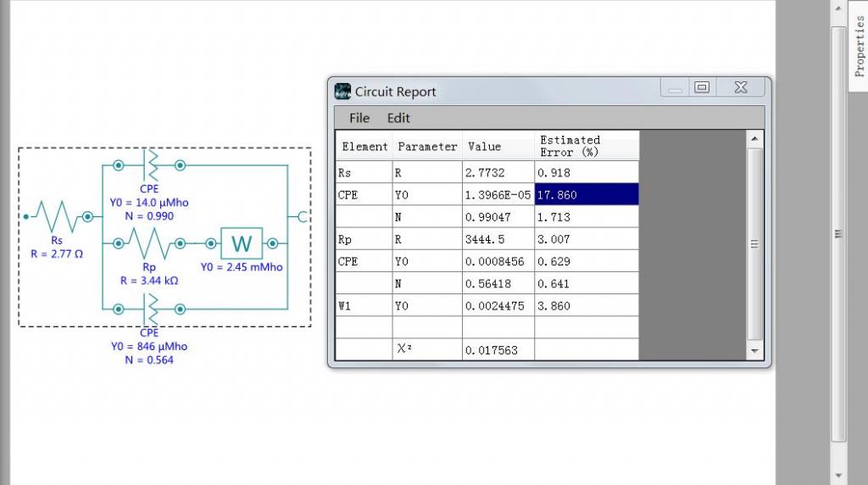Screen dimensions: 868x485
Task: Select the N value cell 0.56418
Action: pyautogui.click(x=498, y=283)
